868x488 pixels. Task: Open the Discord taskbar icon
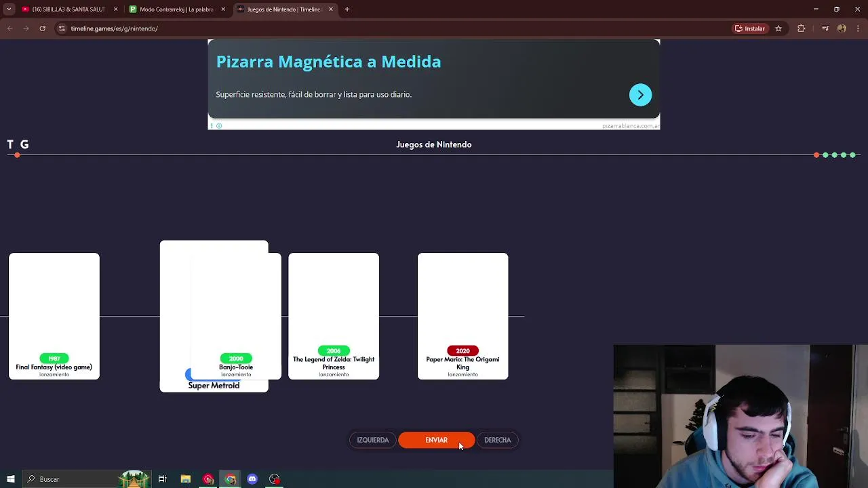[x=252, y=479]
